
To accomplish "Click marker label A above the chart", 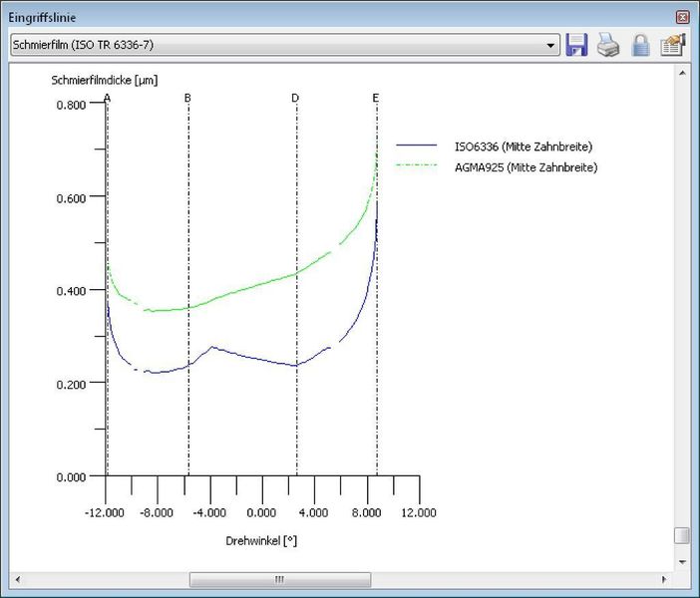I will [x=107, y=98].
